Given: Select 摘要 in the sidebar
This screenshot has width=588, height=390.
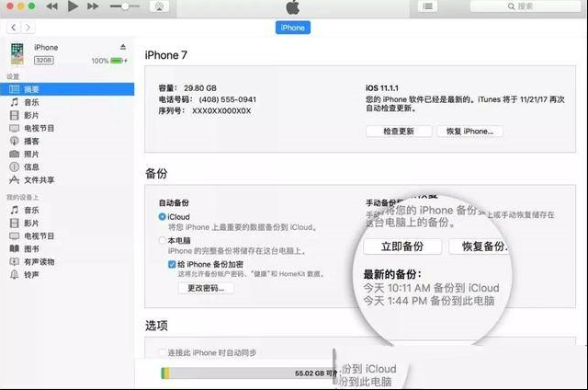Looking at the screenshot, I should pyautogui.click(x=67, y=89).
